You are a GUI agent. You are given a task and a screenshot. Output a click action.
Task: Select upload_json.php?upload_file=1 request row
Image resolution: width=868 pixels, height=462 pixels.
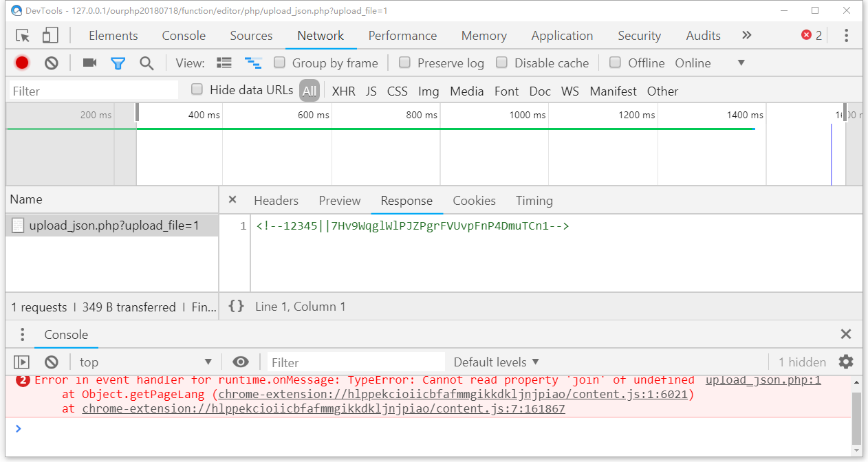click(112, 225)
